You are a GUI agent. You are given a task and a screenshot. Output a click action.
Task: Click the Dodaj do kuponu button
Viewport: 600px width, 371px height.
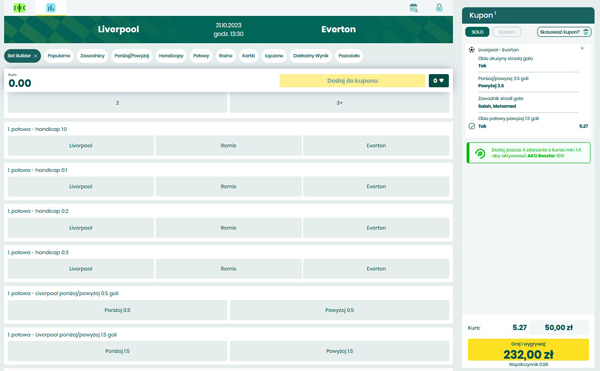[x=352, y=81]
